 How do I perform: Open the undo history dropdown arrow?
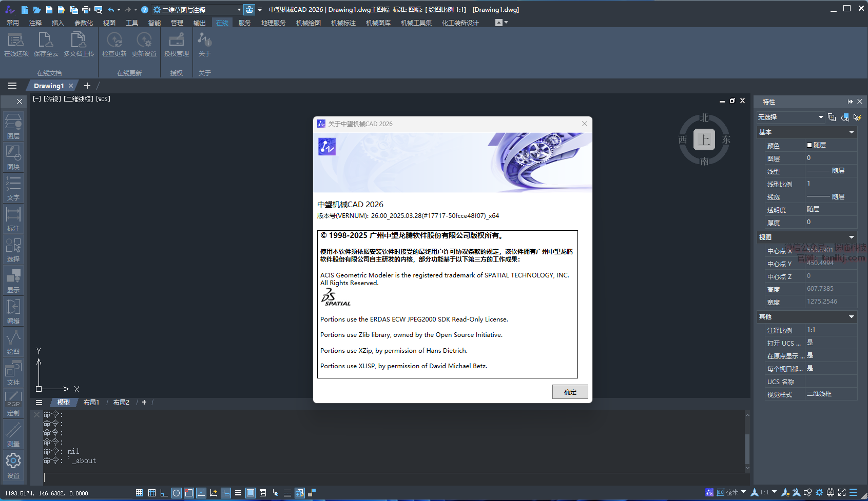tap(119, 10)
